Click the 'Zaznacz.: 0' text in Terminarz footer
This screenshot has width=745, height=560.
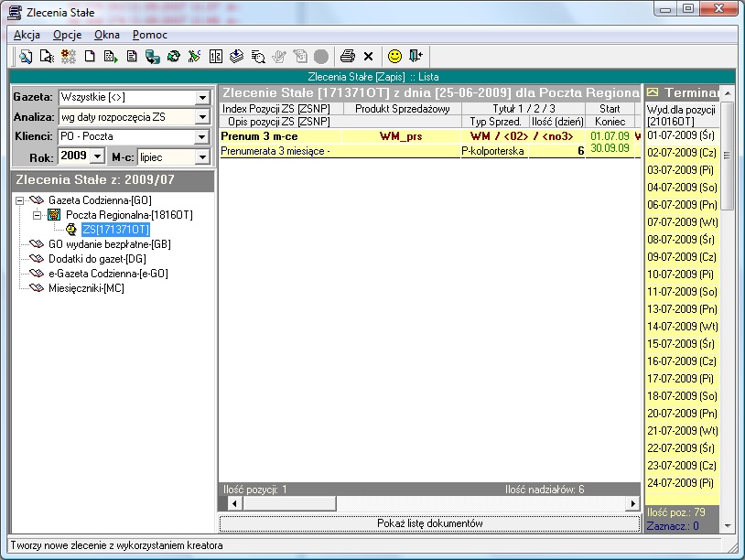pos(673,526)
